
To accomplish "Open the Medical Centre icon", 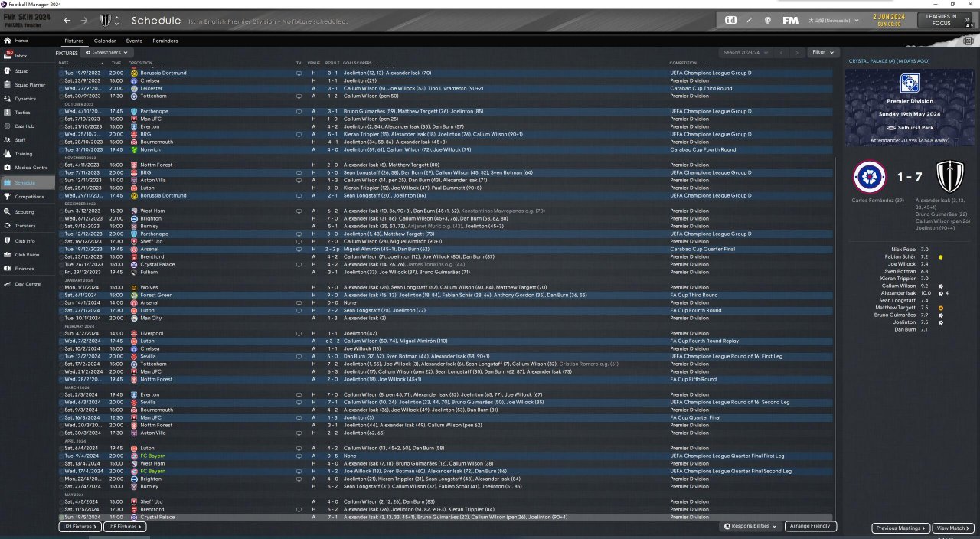I will (8, 168).
